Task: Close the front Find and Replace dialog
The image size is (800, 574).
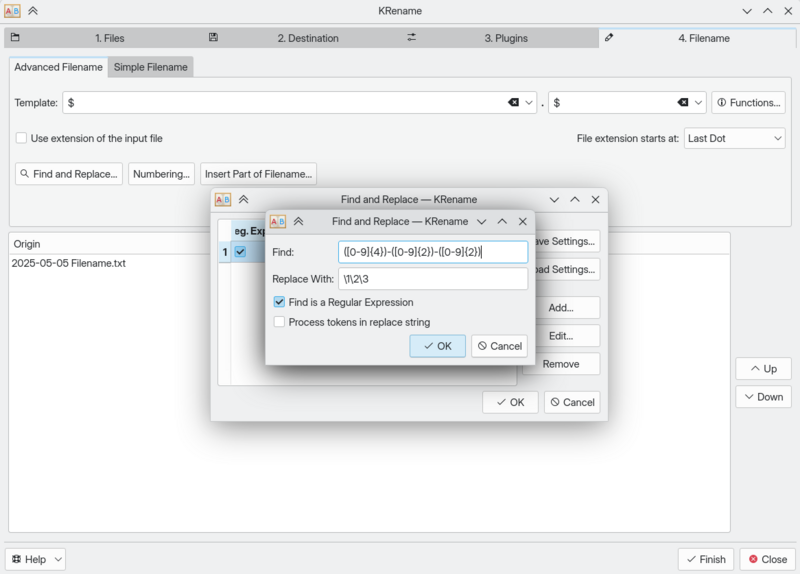Action: [x=522, y=221]
